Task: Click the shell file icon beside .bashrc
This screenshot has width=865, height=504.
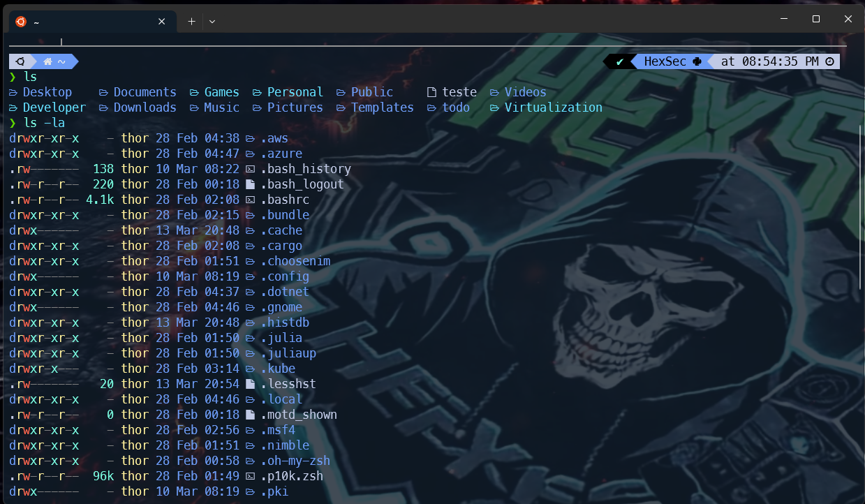Action: click(251, 200)
